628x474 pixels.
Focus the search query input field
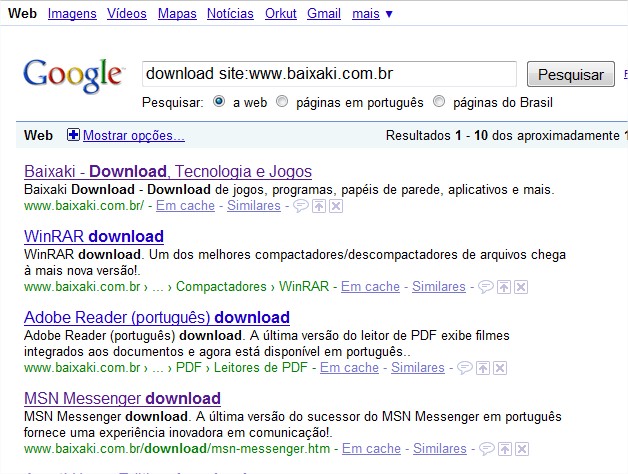pyautogui.click(x=329, y=74)
